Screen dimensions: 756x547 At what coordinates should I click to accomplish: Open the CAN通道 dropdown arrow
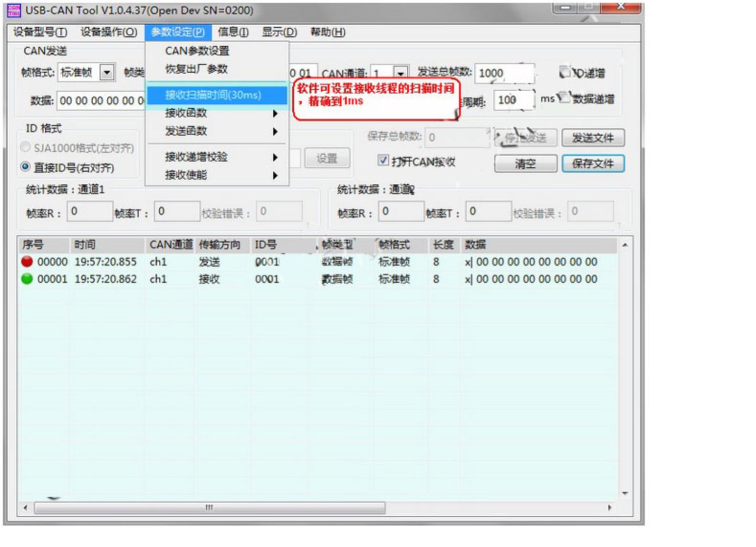coord(400,74)
